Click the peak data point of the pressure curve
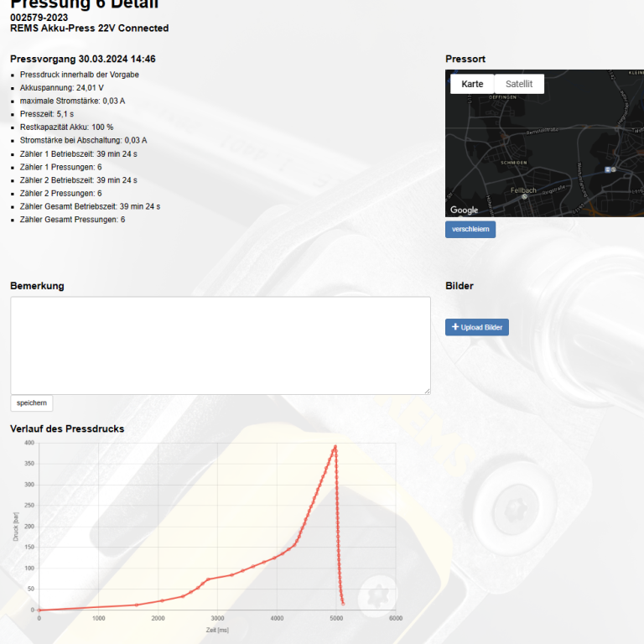This screenshot has width=644, height=644. 335,446
